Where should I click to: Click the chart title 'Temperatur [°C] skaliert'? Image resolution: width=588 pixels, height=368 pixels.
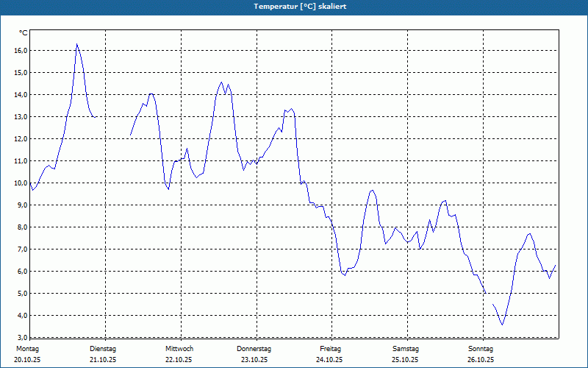pyautogui.click(x=300, y=7)
